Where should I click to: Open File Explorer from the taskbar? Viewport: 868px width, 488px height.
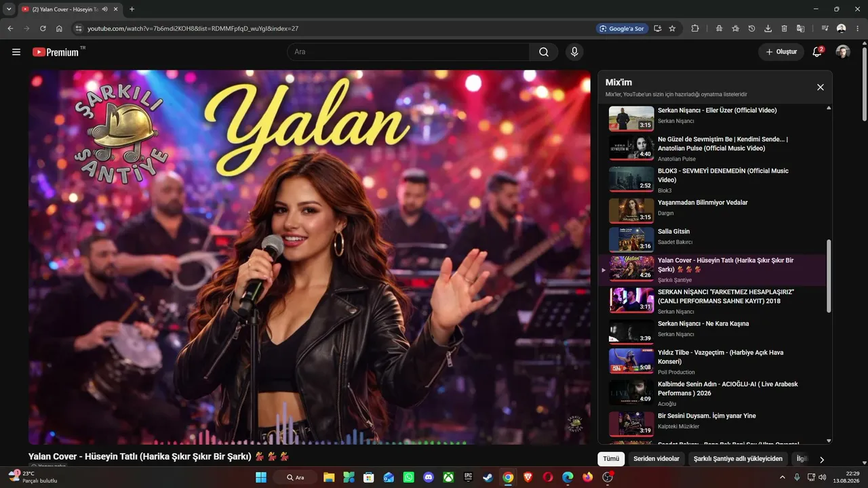[x=329, y=477]
